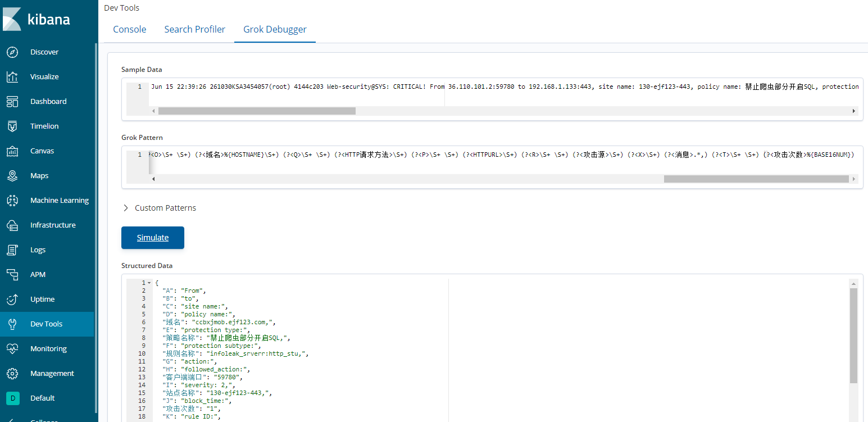Open Discover compass icon
Viewport: 868px width, 422px height.
(12, 52)
